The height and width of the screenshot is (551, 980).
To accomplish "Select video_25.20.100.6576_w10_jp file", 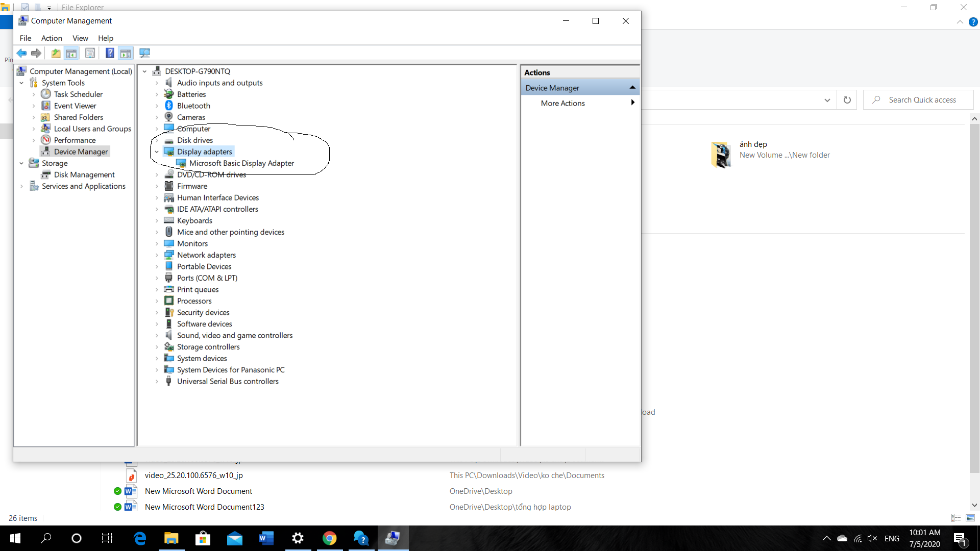I will [x=194, y=475].
